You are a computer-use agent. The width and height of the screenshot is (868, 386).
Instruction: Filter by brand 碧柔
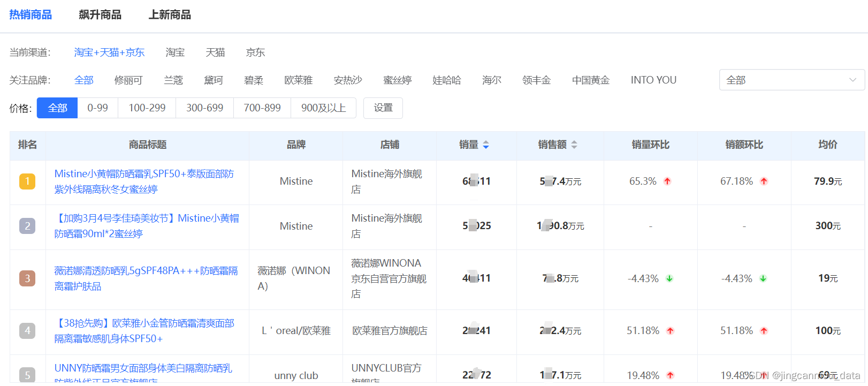(254, 80)
